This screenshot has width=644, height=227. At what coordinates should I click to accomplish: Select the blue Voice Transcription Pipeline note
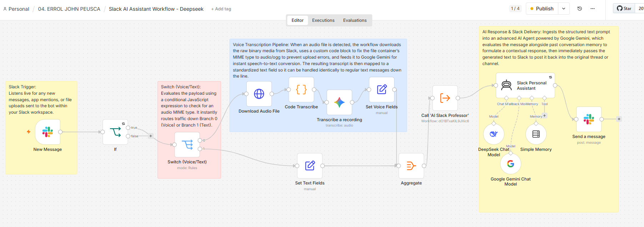(318, 85)
